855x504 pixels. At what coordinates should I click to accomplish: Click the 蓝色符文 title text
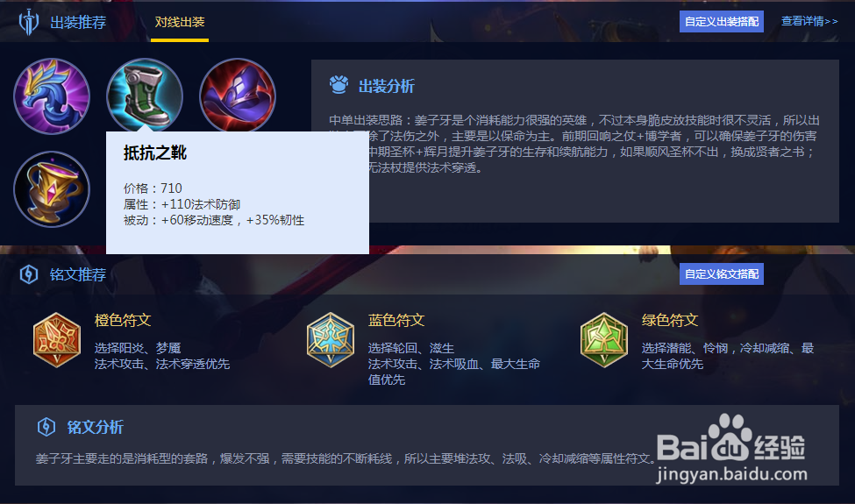[x=396, y=320]
